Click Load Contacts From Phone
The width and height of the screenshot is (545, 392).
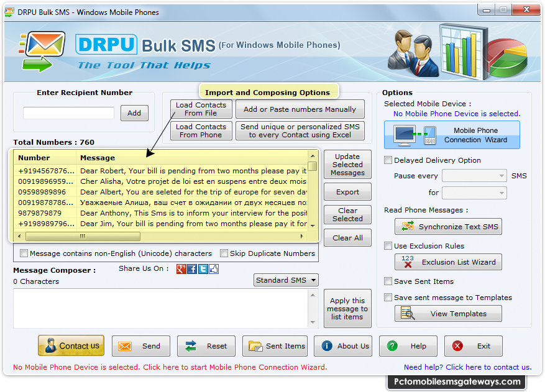(x=201, y=130)
